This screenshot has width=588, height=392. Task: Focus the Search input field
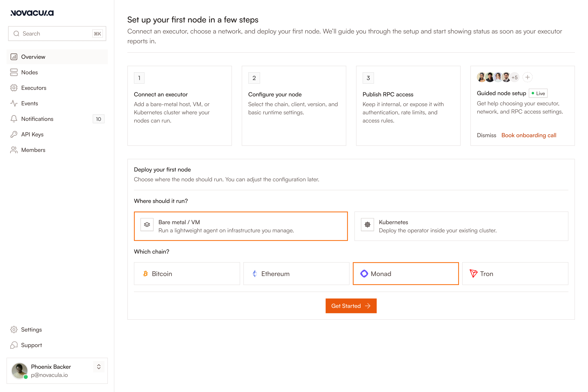coord(57,33)
